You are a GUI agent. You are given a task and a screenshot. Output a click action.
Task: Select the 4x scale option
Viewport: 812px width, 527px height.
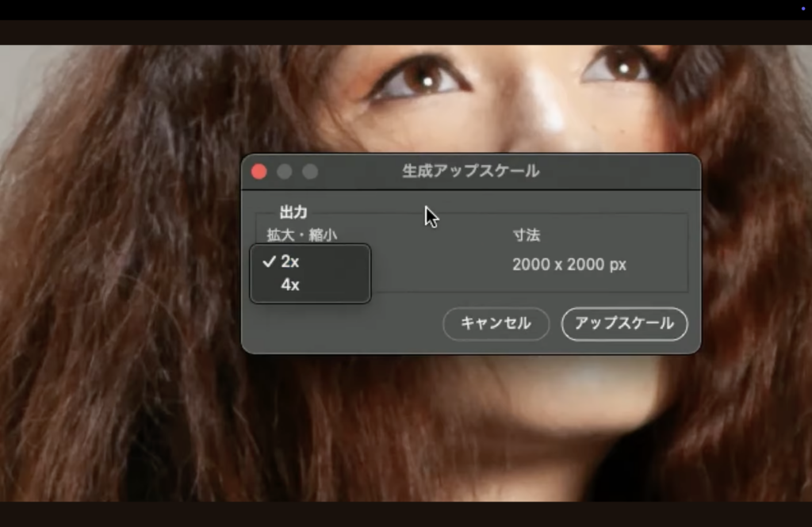[x=290, y=285]
